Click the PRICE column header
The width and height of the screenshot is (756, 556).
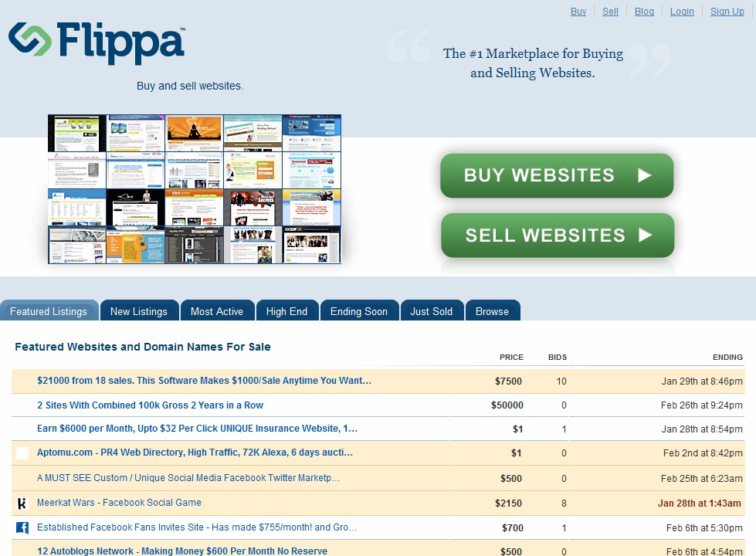tap(511, 358)
